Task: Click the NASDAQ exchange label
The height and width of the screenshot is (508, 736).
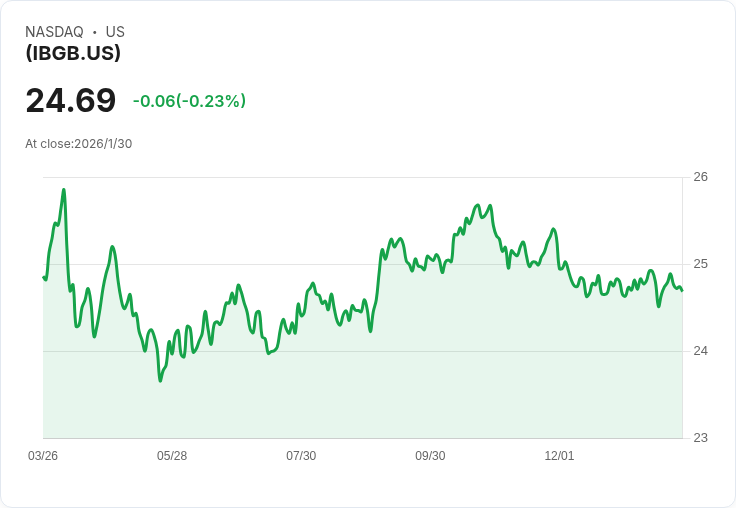Action: (x=54, y=32)
